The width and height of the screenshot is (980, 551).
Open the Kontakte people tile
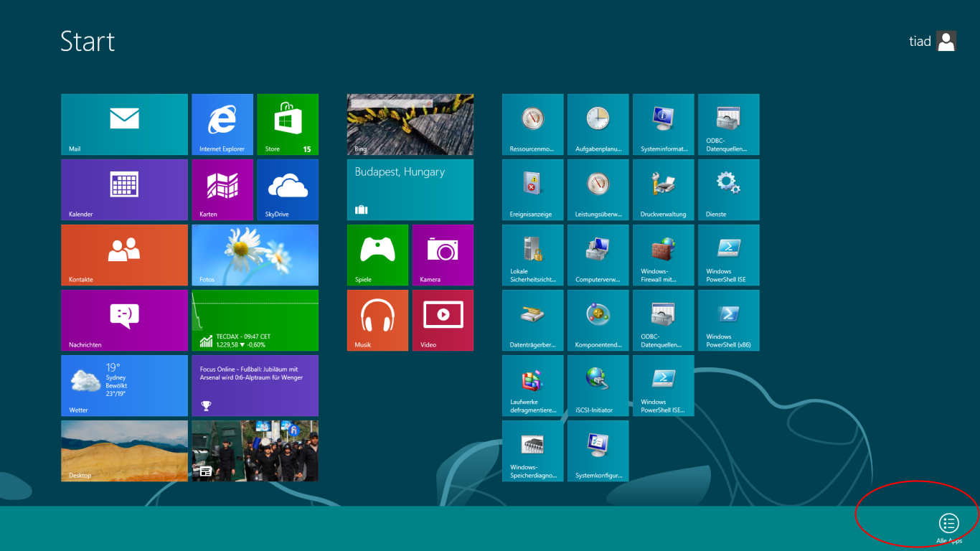[124, 255]
